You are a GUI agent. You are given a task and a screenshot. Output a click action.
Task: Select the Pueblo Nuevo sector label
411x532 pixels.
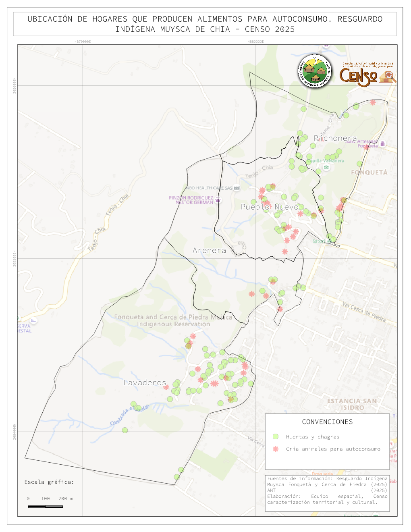tap(270, 207)
